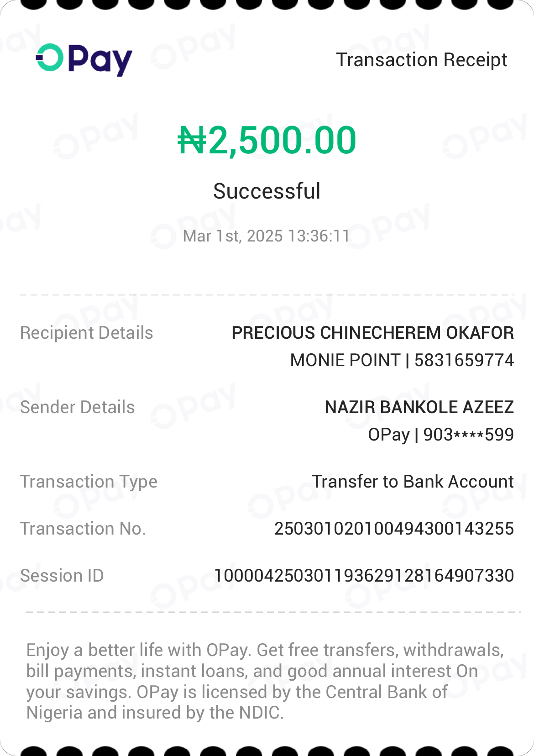Click the Transaction Receipt heading

click(x=421, y=60)
